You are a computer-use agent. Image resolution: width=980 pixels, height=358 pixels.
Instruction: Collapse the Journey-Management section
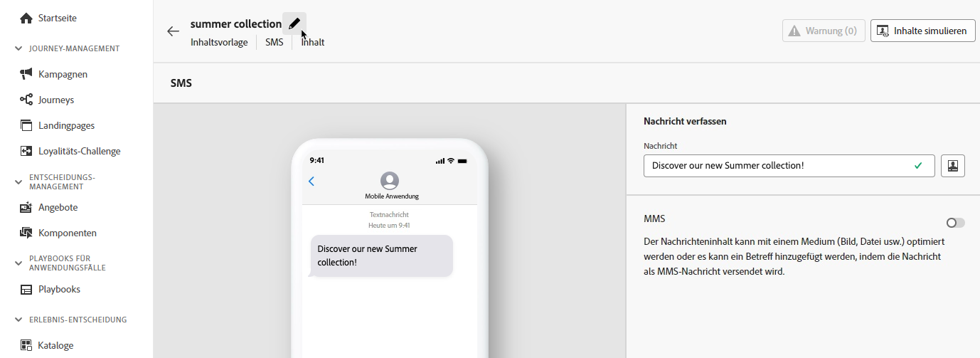click(x=18, y=48)
